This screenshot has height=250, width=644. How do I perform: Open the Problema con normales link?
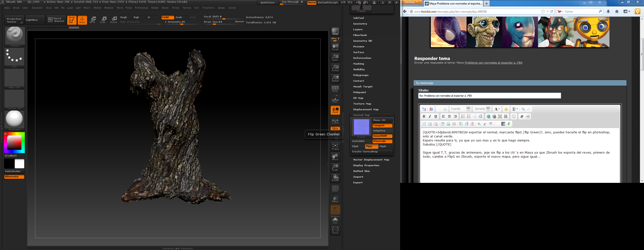pyautogui.click(x=493, y=63)
